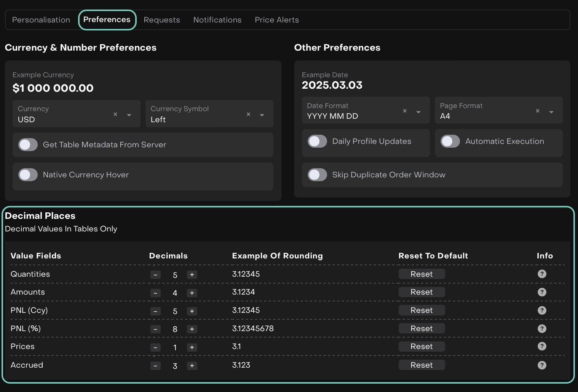This screenshot has width=578, height=392.
Task: Reset PNL (Ccy) decimals to default
Action: pyautogui.click(x=422, y=310)
